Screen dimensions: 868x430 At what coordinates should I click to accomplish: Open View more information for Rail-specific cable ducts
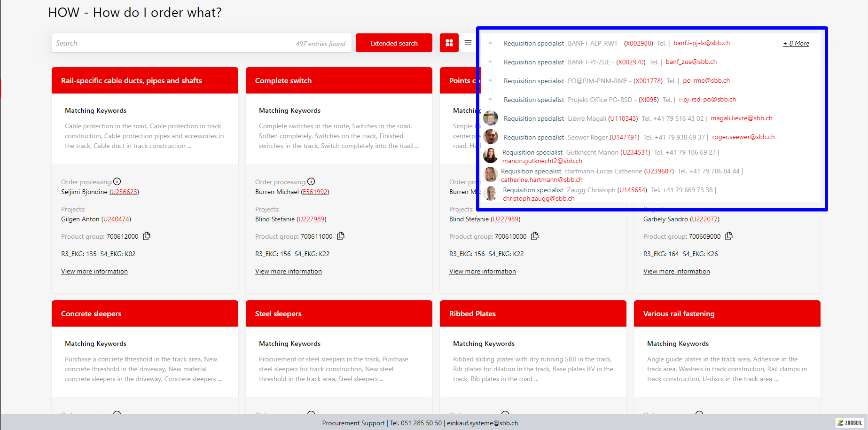point(94,271)
